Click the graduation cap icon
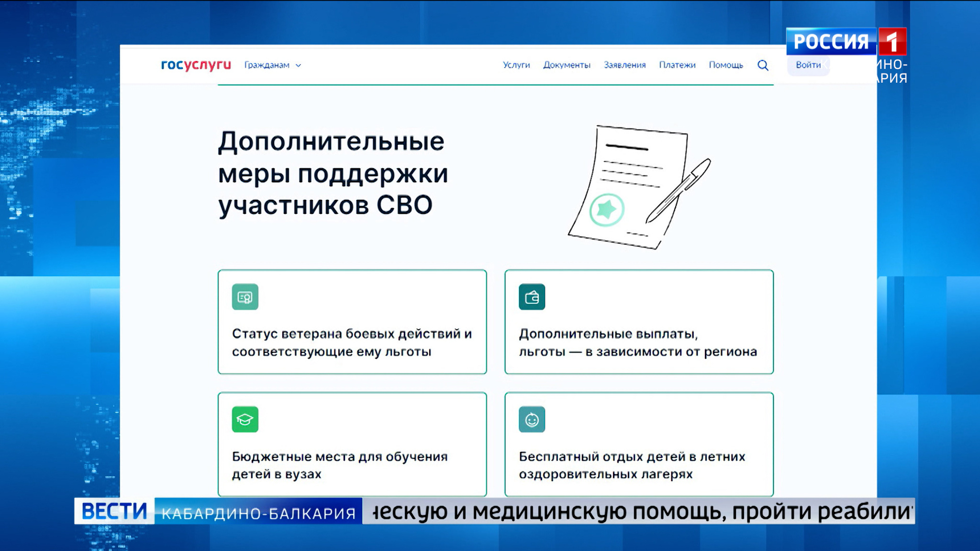Screen dimensions: 980x551 click(x=245, y=419)
